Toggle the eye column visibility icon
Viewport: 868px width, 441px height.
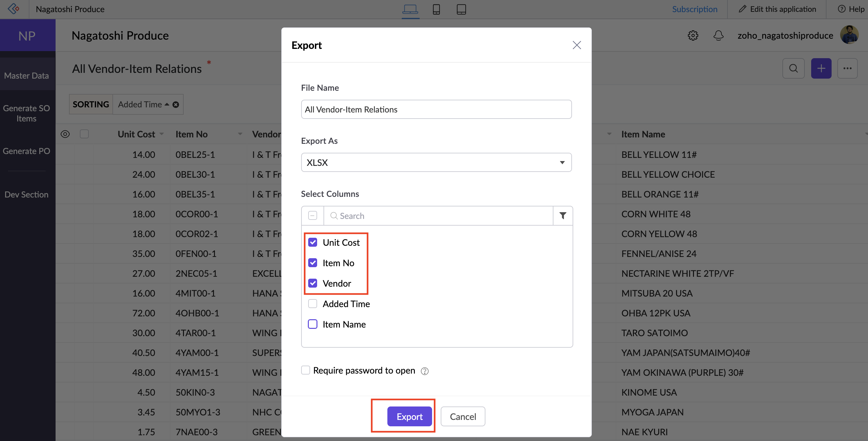click(65, 134)
